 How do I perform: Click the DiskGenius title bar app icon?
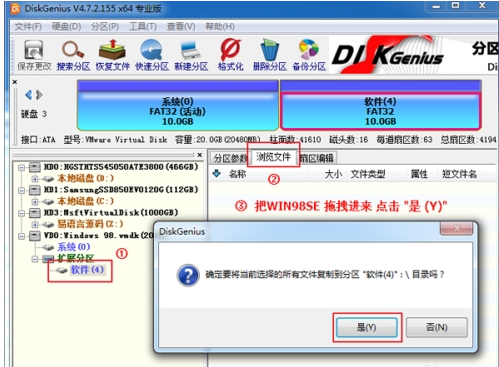click(x=15, y=9)
